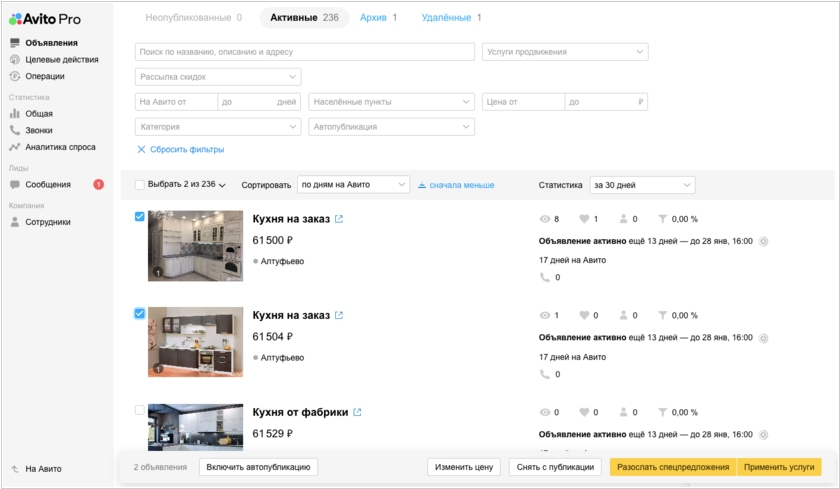Uncheck the 61 504 ₽ Кухня на заказ listing

pyautogui.click(x=139, y=313)
